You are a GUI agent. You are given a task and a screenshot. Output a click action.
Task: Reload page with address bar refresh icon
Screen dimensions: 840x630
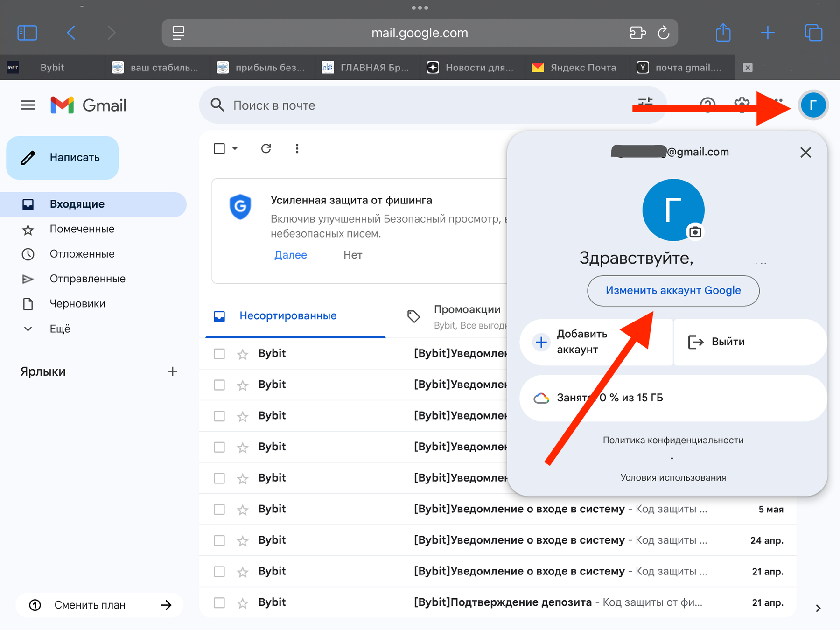coord(664,33)
